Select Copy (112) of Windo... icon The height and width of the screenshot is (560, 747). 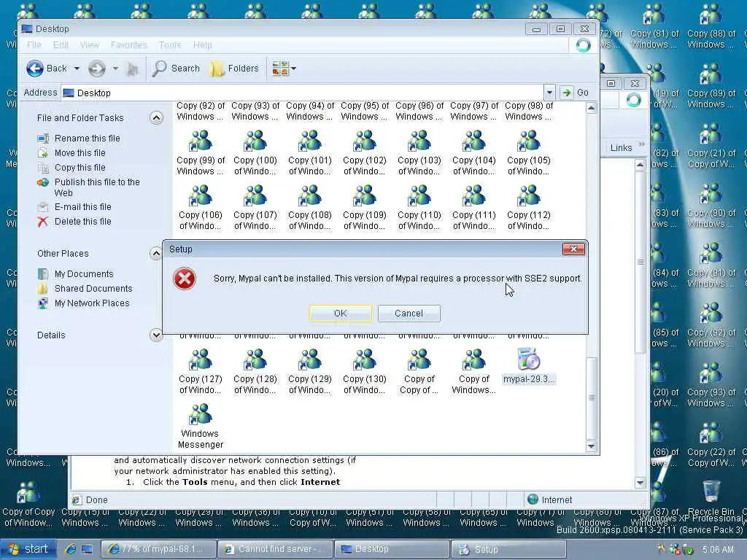tap(528, 207)
